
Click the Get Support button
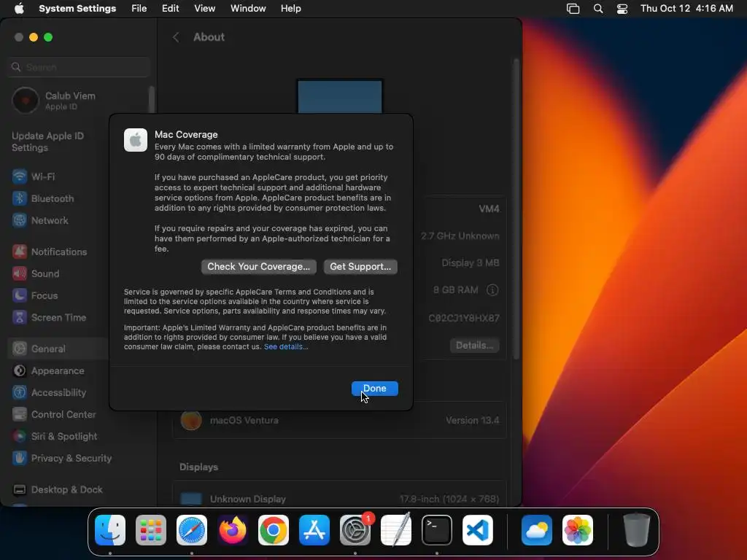pos(360,267)
